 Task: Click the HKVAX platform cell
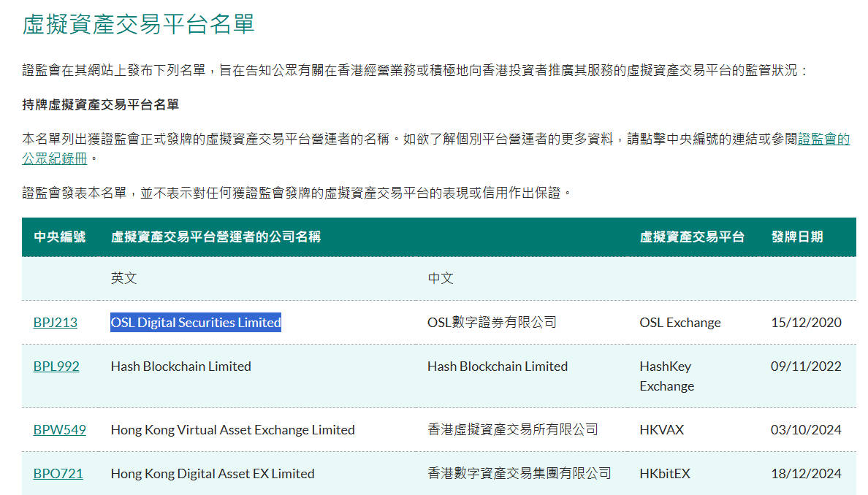[661, 429]
